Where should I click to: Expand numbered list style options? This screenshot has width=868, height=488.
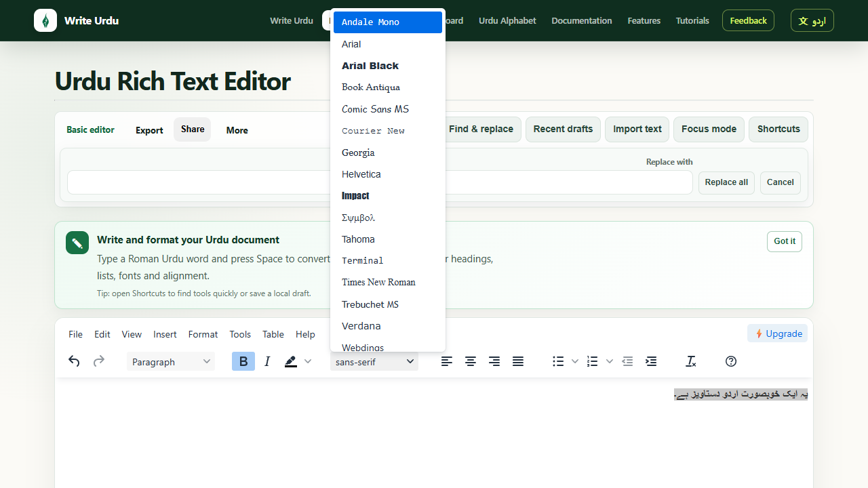(610, 361)
